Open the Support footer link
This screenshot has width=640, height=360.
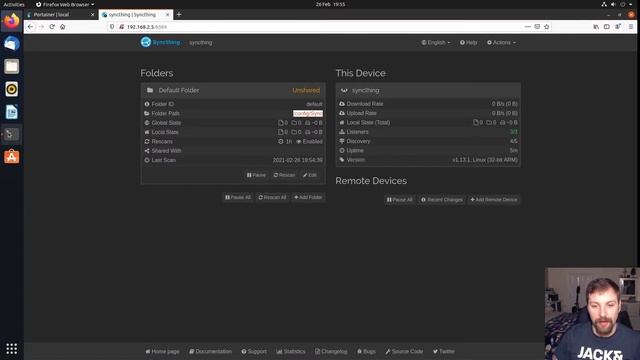[x=254, y=351]
